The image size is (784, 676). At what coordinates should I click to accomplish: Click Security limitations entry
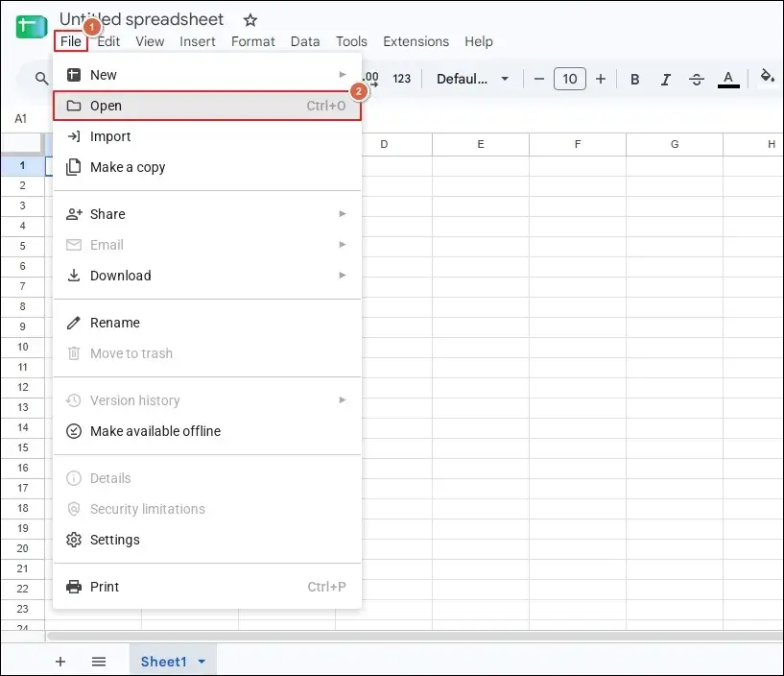pyautogui.click(x=207, y=509)
